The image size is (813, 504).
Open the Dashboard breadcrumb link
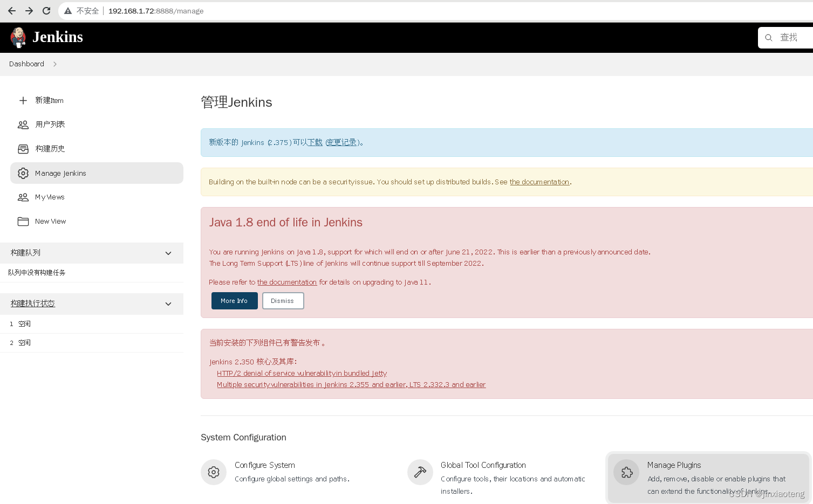(26, 64)
